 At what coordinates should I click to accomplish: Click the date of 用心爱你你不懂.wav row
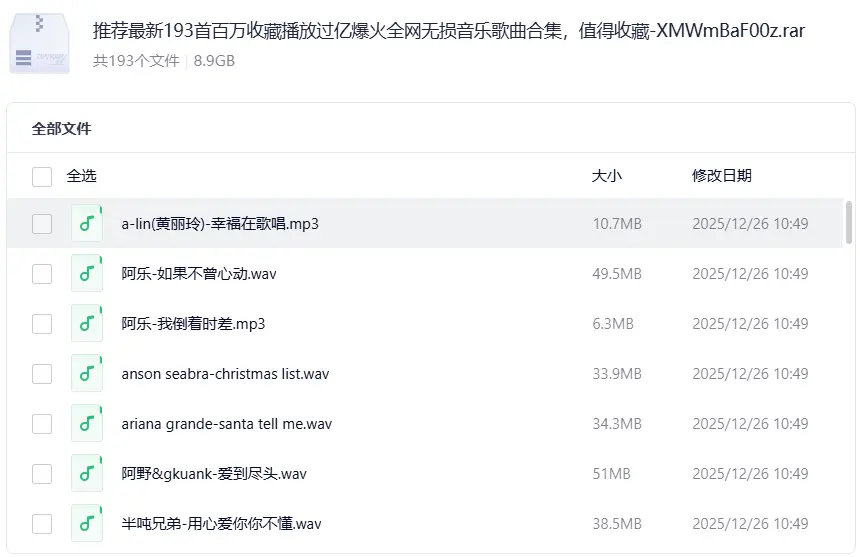point(750,524)
